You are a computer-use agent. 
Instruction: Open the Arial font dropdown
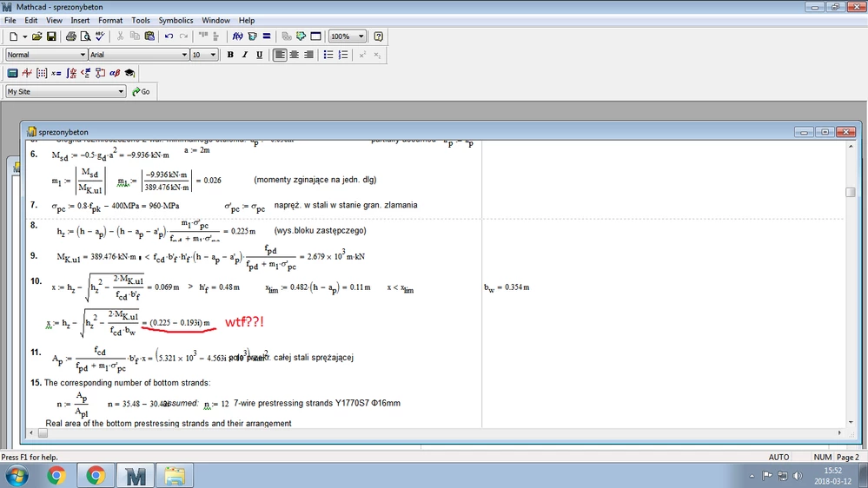(x=184, y=55)
